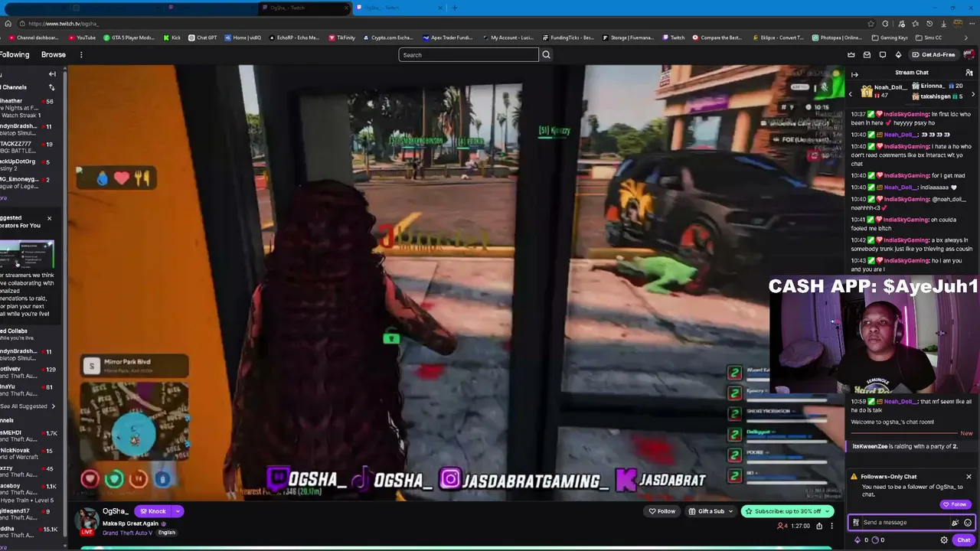
Task: Open OgSha_ channel avatar with LIVE badge
Action: click(87, 520)
